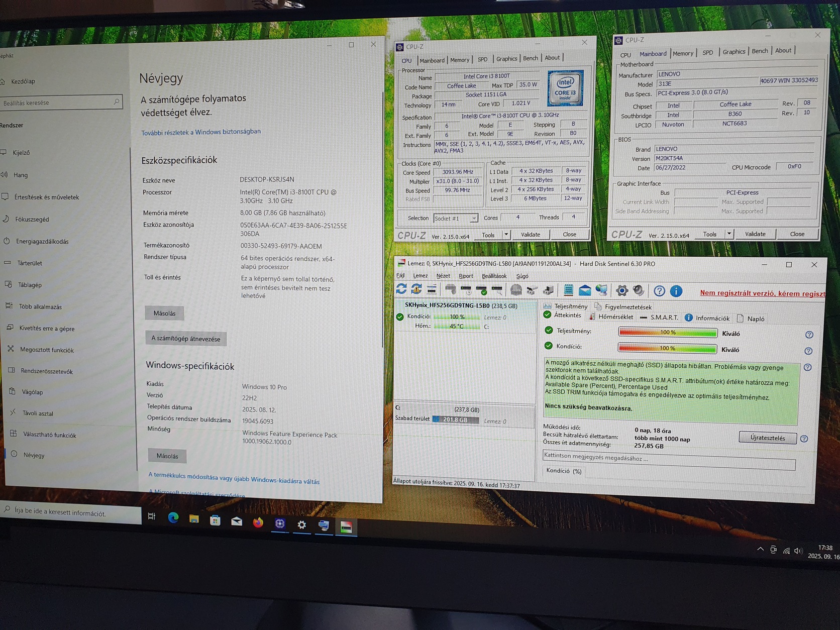Click the Szabad terület 201,8 GB usage bar
840x630 pixels.
[456, 419]
